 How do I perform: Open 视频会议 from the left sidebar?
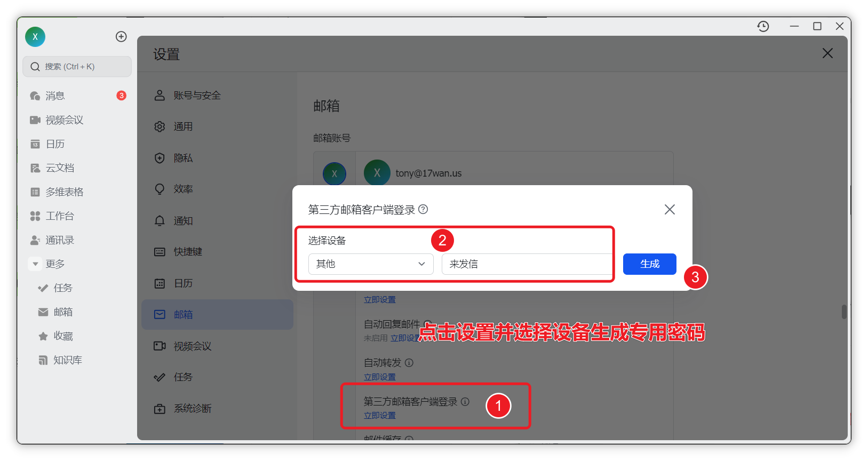pos(64,120)
